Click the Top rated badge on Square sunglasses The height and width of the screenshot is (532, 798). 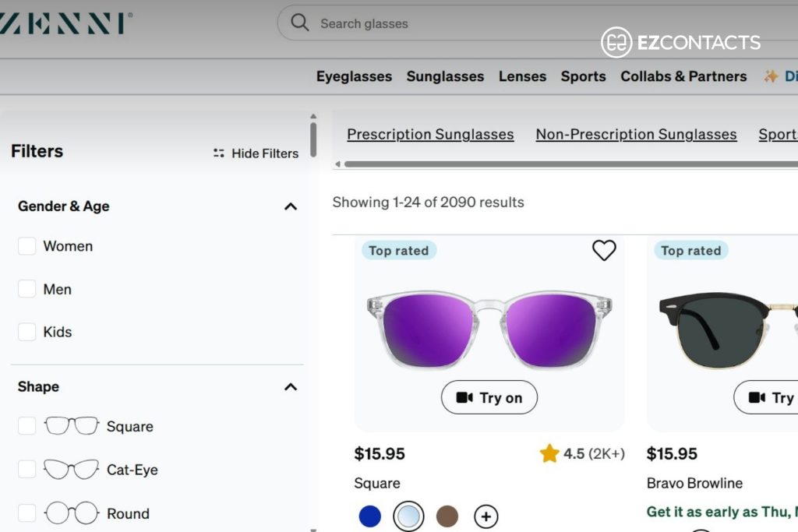pyautogui.click(x=399, y=250)
